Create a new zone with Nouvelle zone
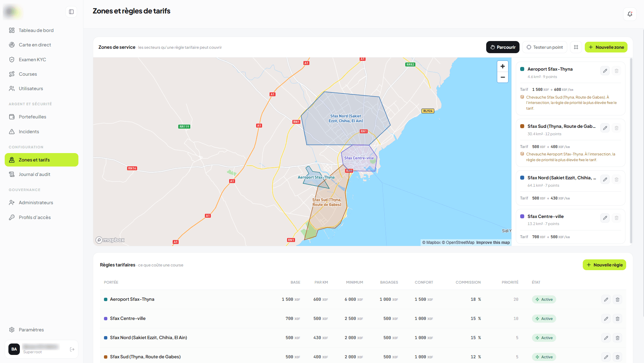 tap(606, 47)
